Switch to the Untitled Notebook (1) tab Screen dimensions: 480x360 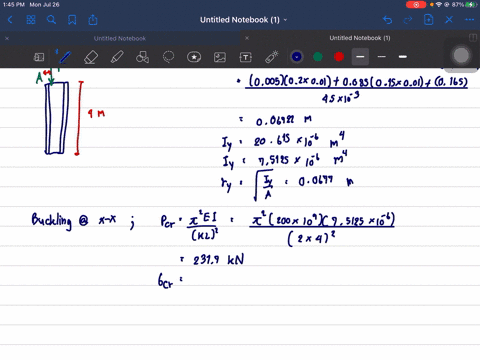pyautogui.click(x=360, y=38)
